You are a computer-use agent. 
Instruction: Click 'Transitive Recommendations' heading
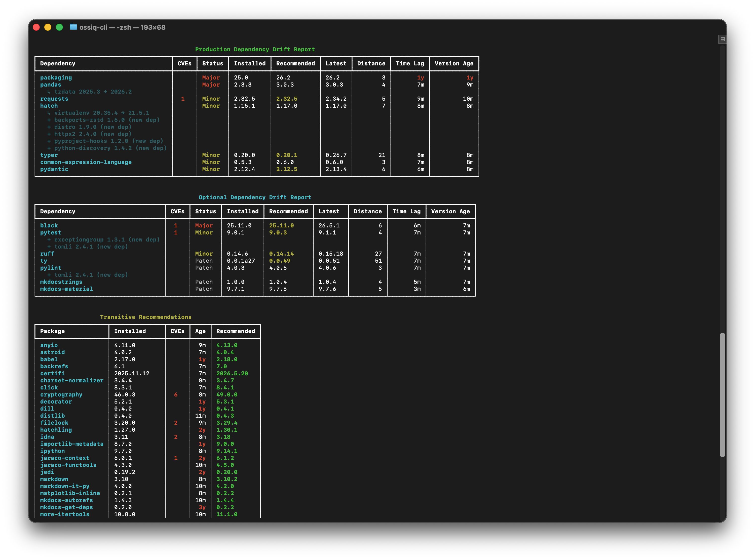[146, 317]
